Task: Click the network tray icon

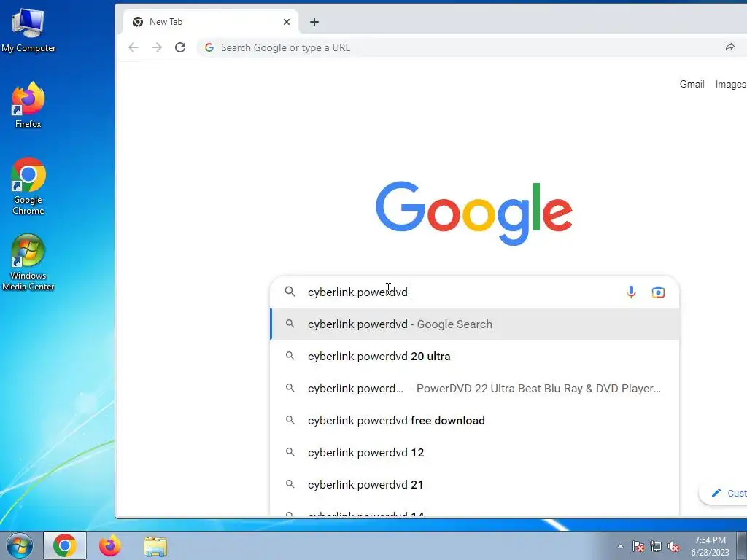Action: 656,546
